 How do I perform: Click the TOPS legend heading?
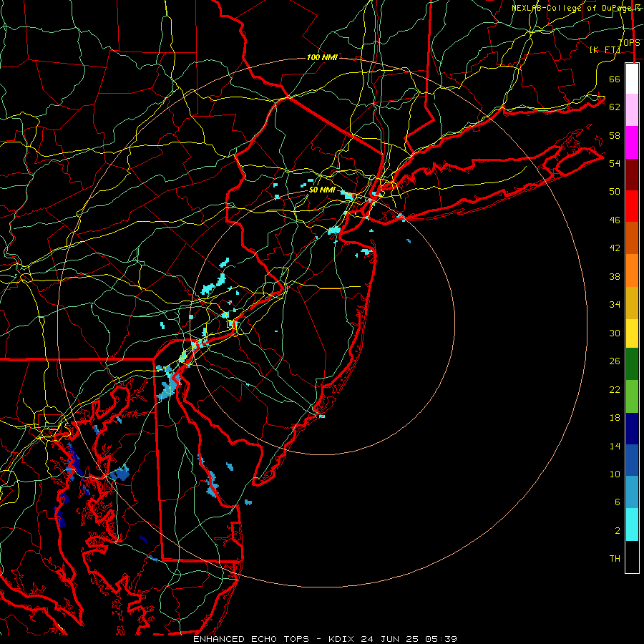coord(629,43)
